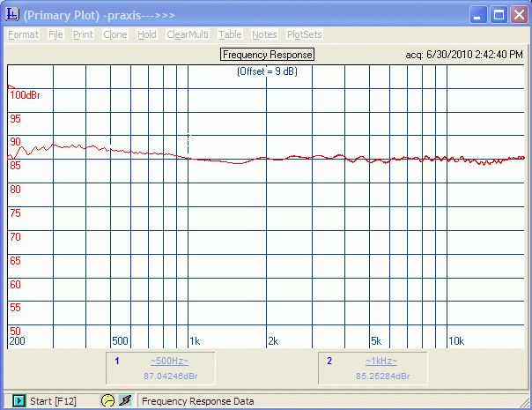Open the Notes menu
532x410 pixels.
[x=264, y=34]
